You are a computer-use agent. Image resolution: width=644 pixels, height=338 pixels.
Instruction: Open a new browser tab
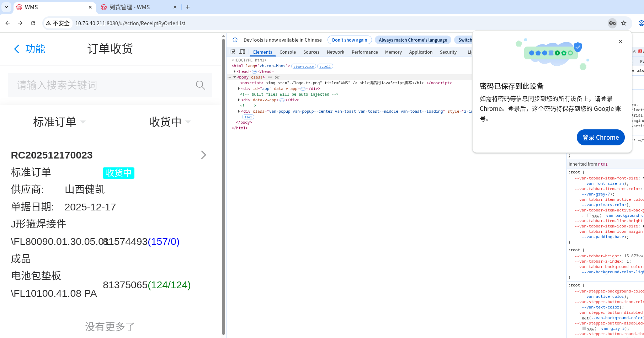[188, 7]
